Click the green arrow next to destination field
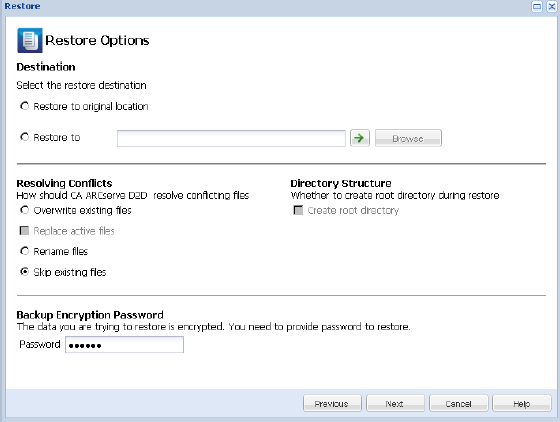The image size is (560, 422). pos(360,138)
